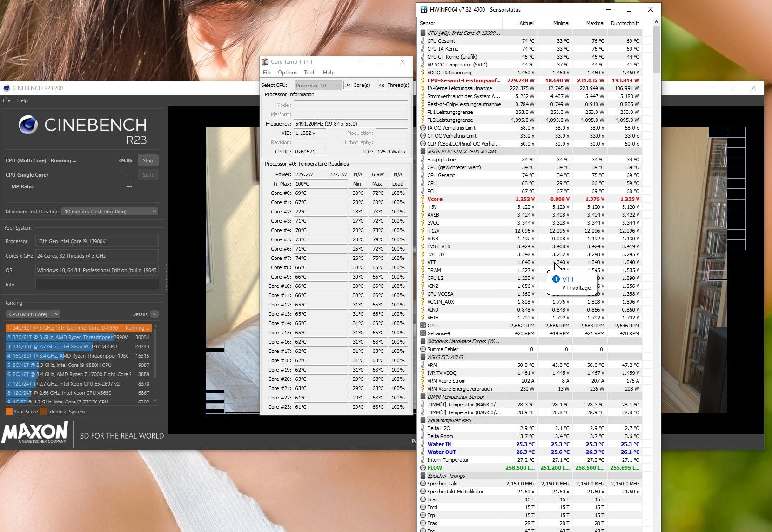Select the running 13th Gen Intel Core i9 ranking entry
Screen dimensions: 772x532
79,328
